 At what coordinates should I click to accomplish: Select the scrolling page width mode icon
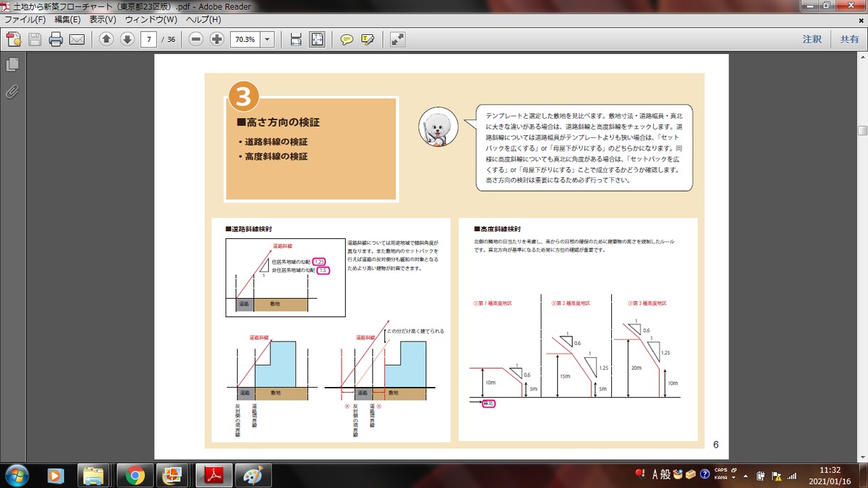click(296, 39)
